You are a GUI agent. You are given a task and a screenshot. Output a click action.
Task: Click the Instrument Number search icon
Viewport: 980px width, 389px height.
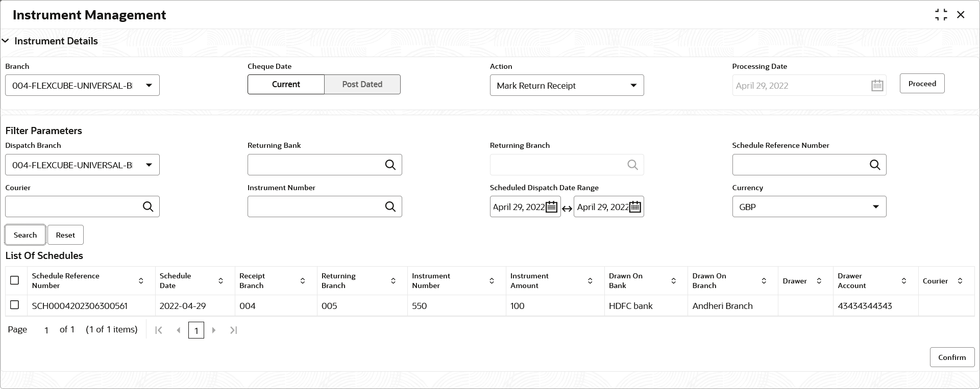click(390, 206)
